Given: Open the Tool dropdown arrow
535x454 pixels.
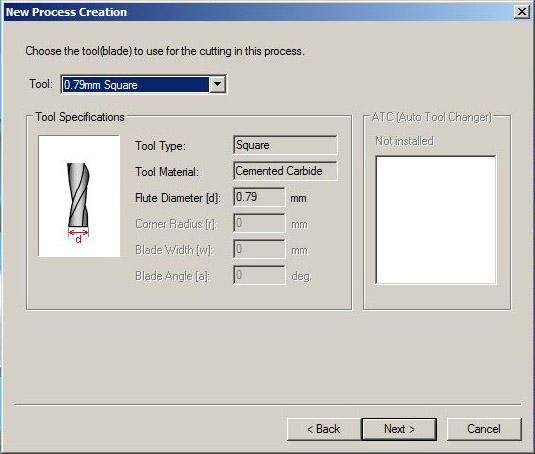Looking at the screenshot, I should click(x=218, y=84).
